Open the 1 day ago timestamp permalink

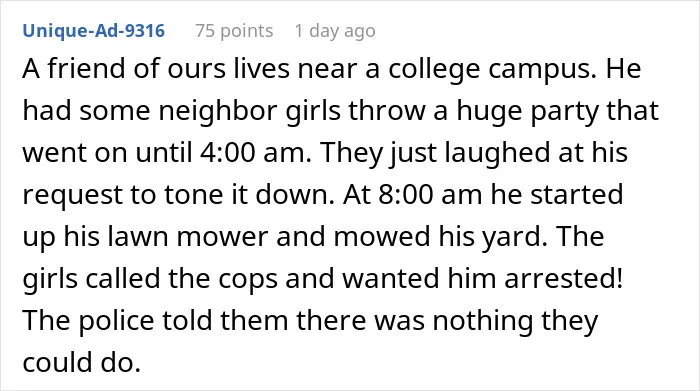click(335, 31)
